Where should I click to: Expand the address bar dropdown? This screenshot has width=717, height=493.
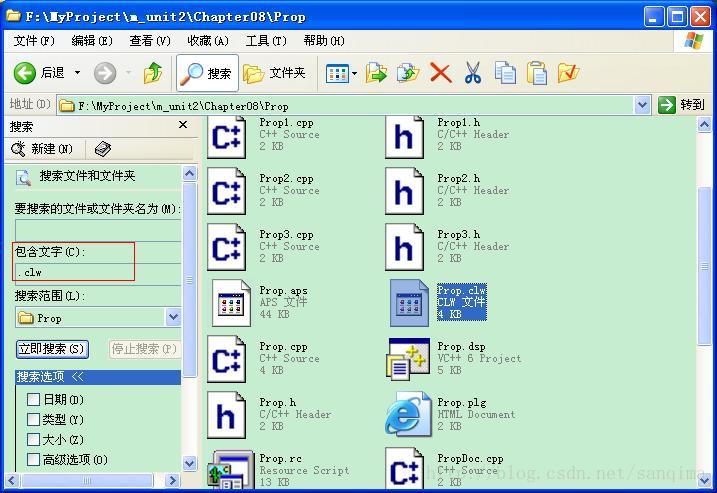click(x=642, y=106)
